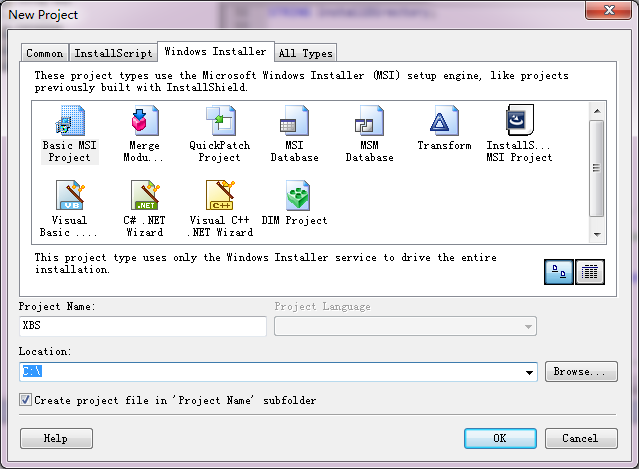Open the Project Language dropdown
639x469 pixels.
tap(405, 326)
